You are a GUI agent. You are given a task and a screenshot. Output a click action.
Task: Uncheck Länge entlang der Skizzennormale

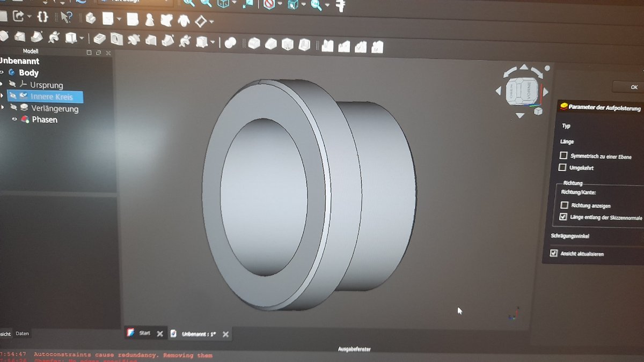coord(563,217)
